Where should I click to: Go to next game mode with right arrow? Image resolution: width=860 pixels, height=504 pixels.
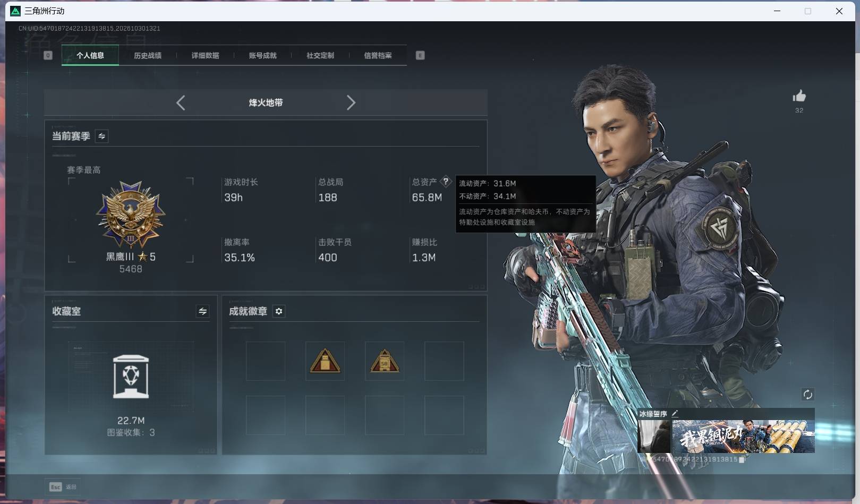[x=351, y=102]
